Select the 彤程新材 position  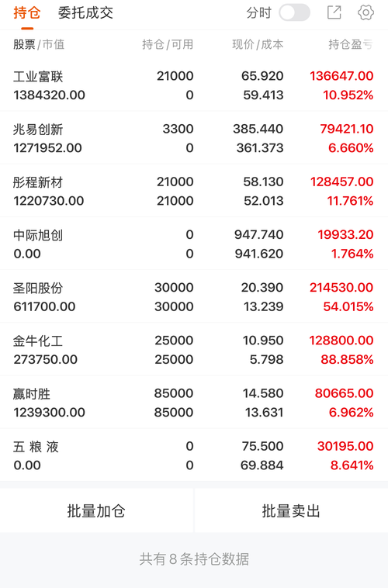[194, 191]
